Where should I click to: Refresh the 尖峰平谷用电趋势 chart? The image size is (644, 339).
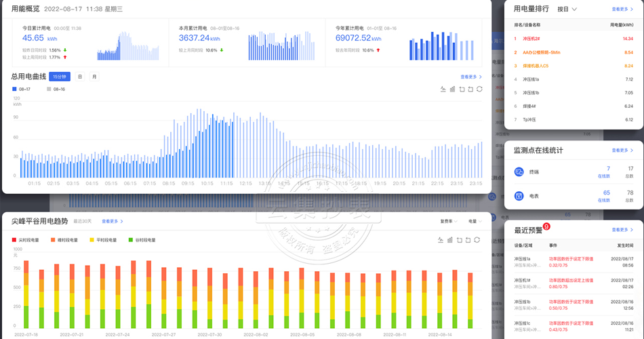tap(479, 240)
